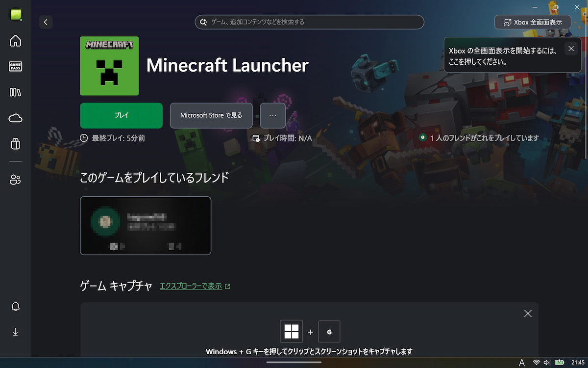Click the 1 人のフレンド playing status text

(x=484, y=138)
